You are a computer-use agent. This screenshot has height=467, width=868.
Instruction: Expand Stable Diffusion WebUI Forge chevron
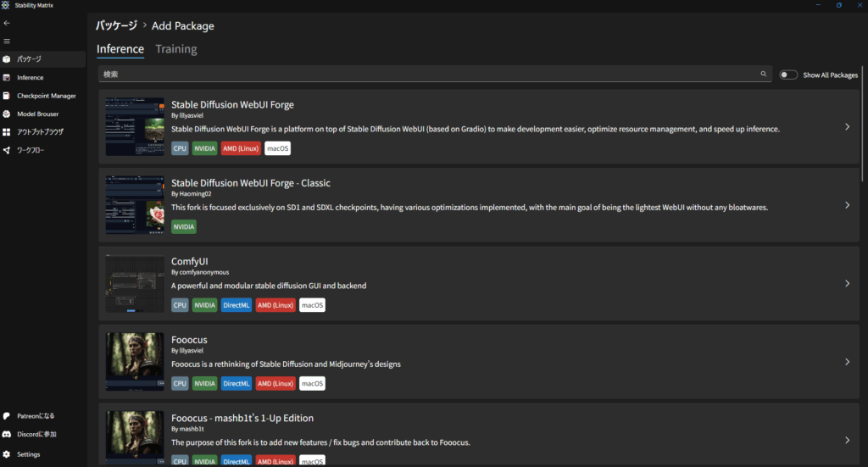coord(847,127)
